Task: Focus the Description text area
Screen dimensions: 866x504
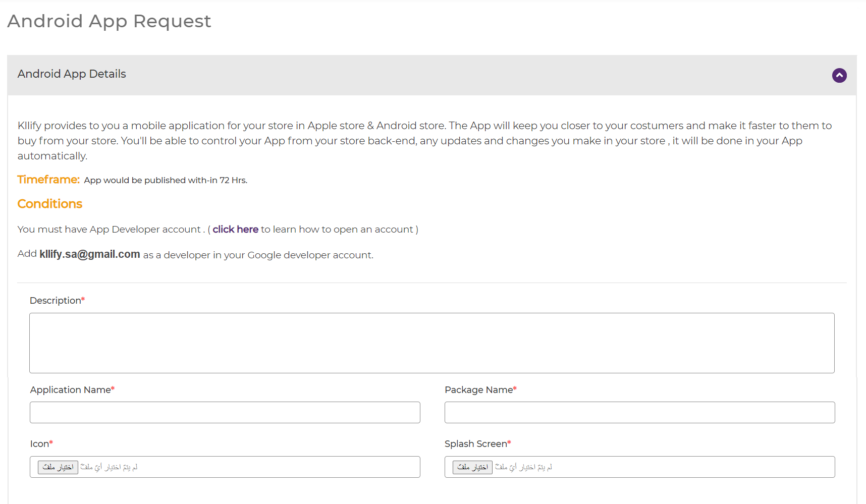Action: point(431,343)
